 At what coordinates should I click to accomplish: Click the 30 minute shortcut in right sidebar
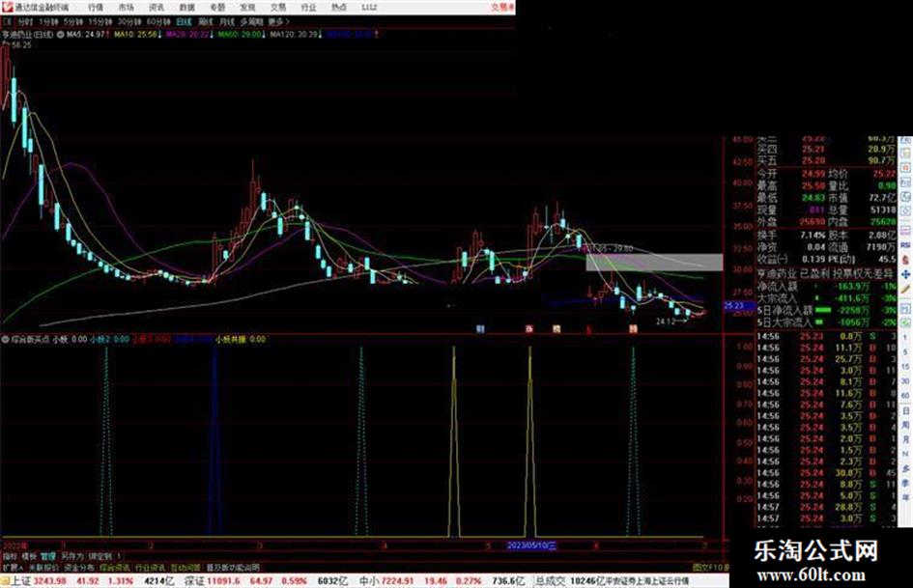[906, 381]
